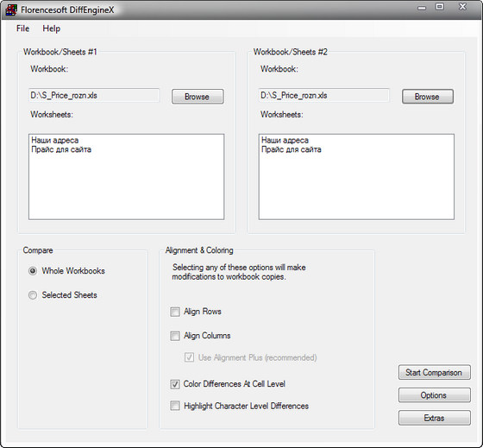Open the File menu

pyautogui.click(x=22, y=28)
